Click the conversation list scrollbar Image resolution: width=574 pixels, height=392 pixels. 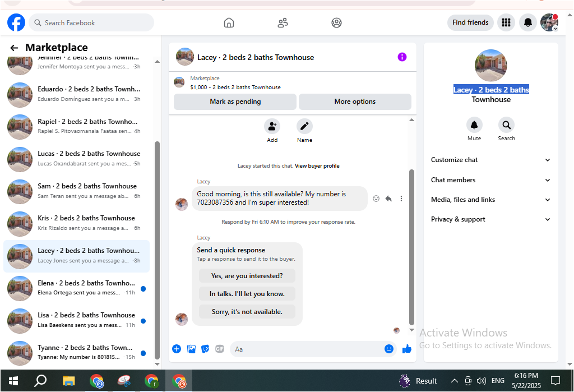click(157, 250)
